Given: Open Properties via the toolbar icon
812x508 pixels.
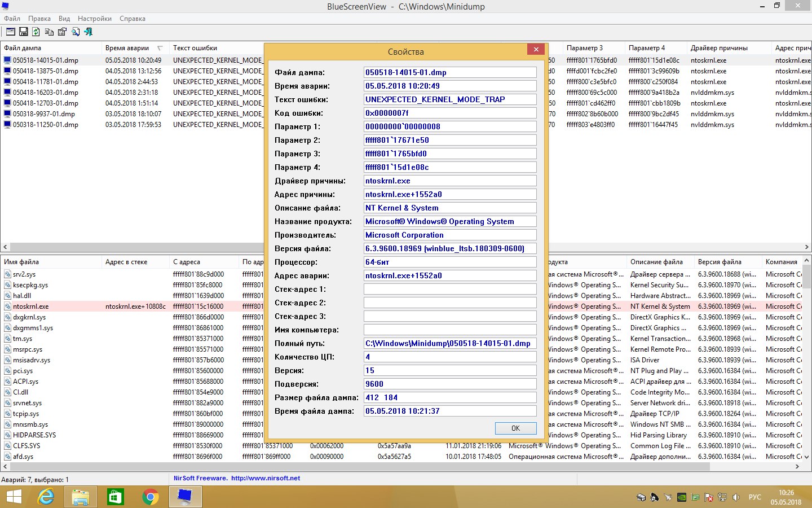Looking at the screenshot, I should (62, 32).
